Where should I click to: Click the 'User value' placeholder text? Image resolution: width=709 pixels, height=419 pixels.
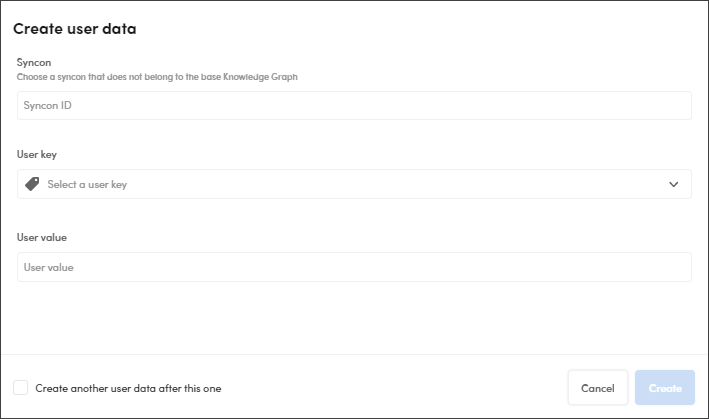49,267
